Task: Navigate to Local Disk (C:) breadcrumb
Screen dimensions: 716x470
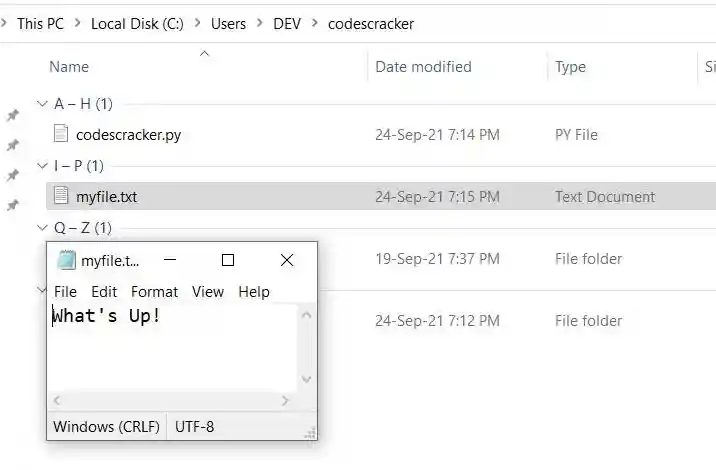Action: tap(137, 24)
